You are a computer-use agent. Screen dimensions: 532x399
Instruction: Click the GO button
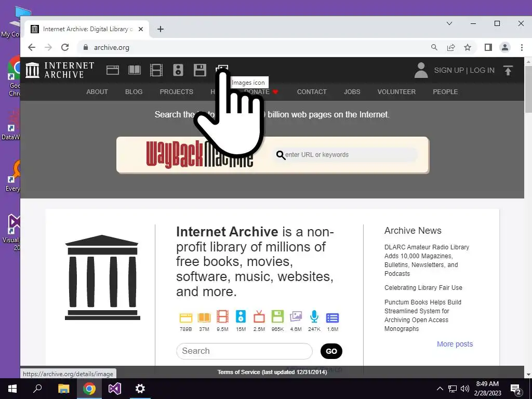point(331,351)
